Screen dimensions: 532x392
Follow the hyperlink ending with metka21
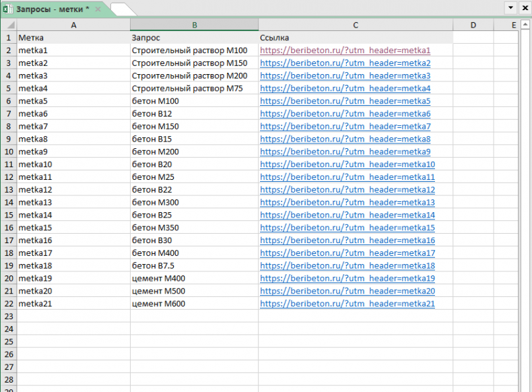click(x=347, y=304)
